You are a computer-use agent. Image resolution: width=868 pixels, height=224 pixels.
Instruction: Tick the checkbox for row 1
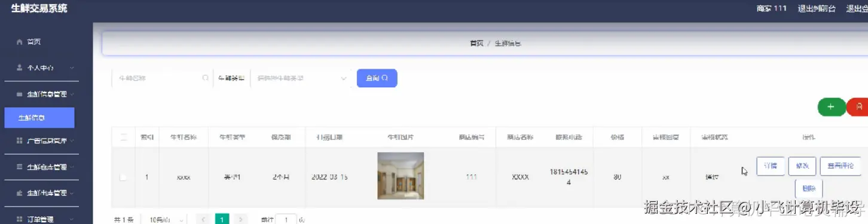coord(123,177)
